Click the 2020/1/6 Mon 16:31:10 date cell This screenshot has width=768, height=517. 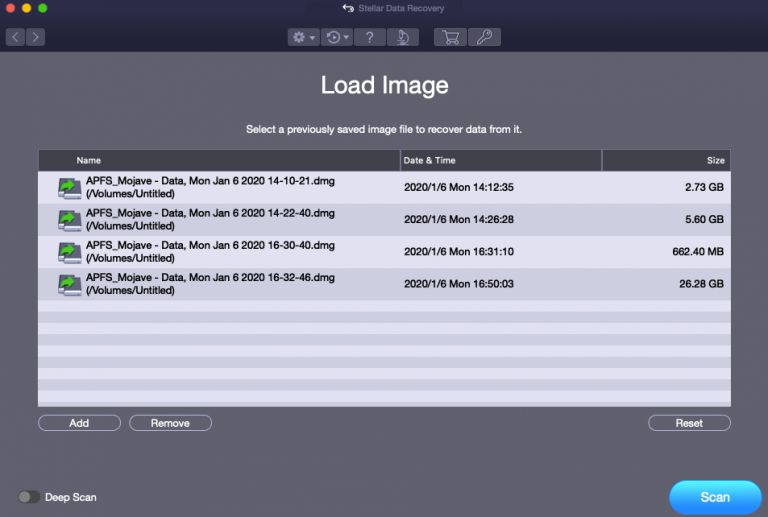coord(458,252)
